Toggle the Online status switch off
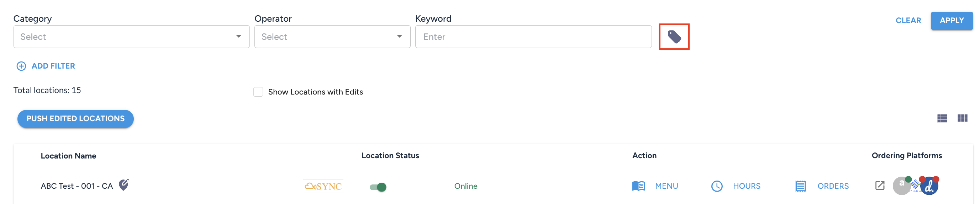 click(378, 187)
